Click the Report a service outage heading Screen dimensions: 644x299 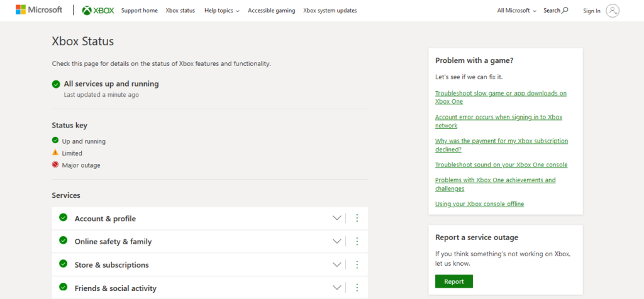click(477, 237)
